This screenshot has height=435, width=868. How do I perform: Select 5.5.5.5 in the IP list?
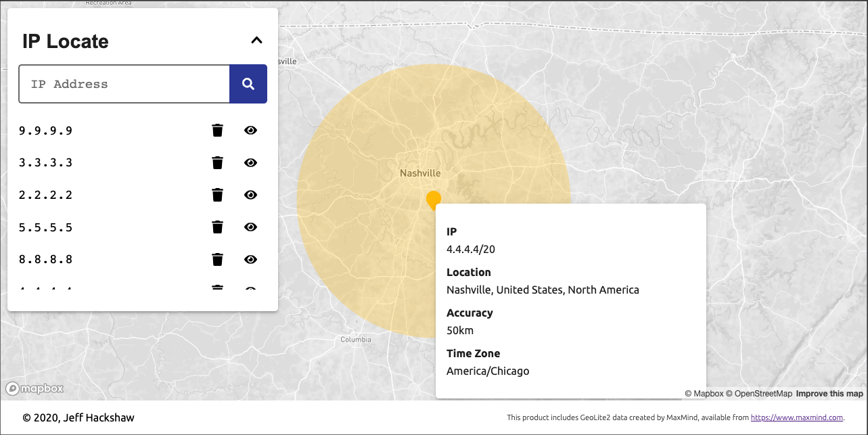[x=45, y=228]
